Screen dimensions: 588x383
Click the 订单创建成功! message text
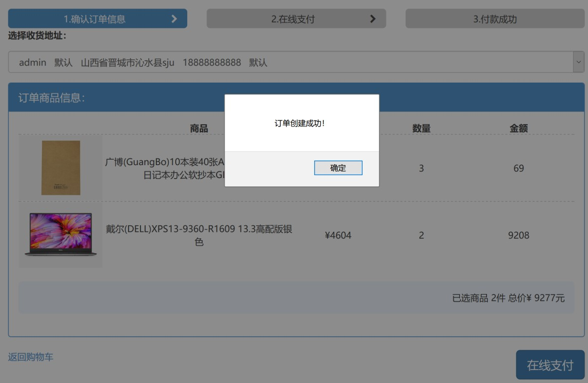[x=299, y=123]
